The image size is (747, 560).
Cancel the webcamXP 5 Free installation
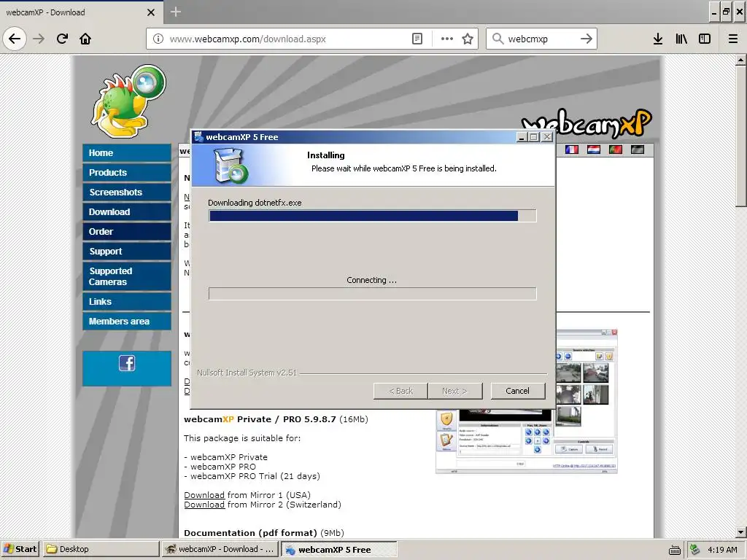(x=517, y=391)
